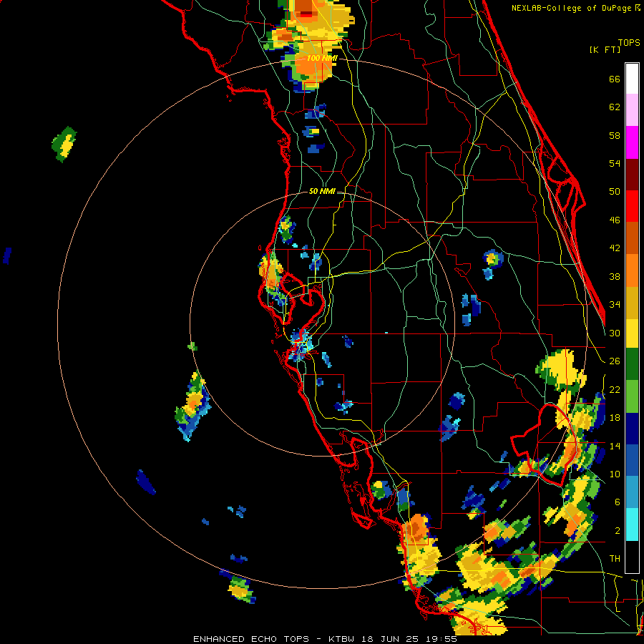
Task: Click the 62 value on the legend
Action: [615, 107]
